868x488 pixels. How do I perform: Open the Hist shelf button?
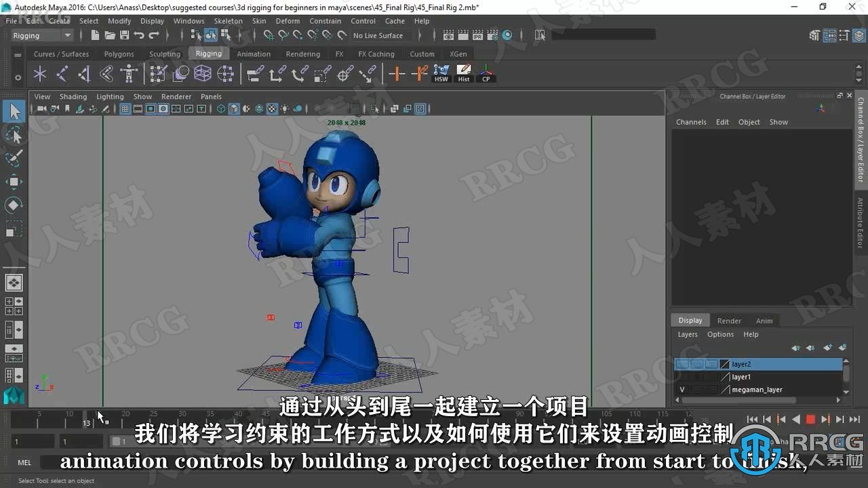[x=464, y=73]
